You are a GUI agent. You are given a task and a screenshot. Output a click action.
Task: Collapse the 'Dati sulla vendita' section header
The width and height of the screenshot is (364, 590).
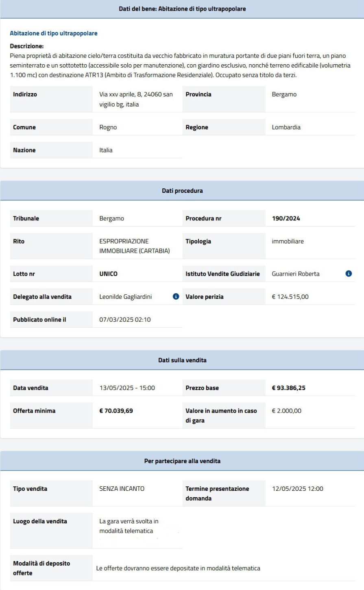pos(182,360)
